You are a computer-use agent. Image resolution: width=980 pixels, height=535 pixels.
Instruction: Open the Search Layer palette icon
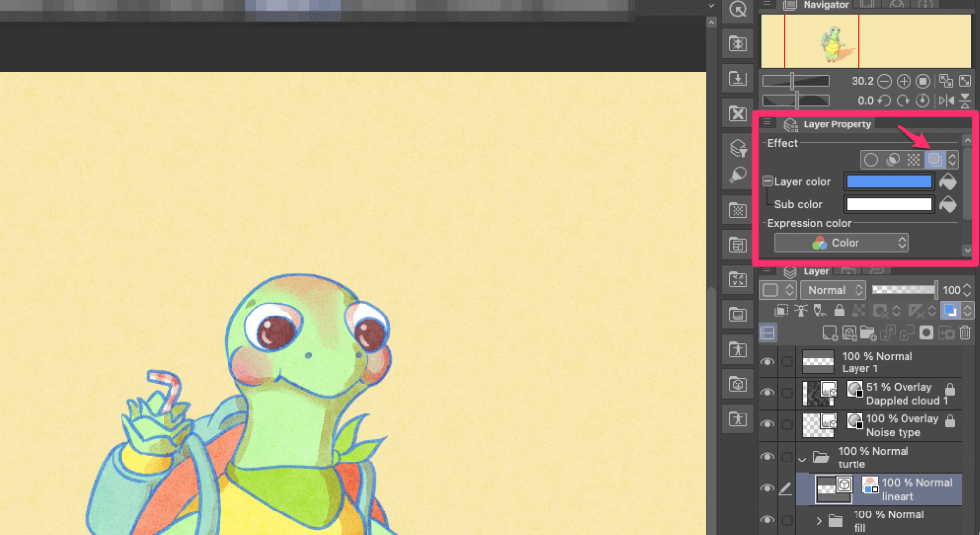738,148
